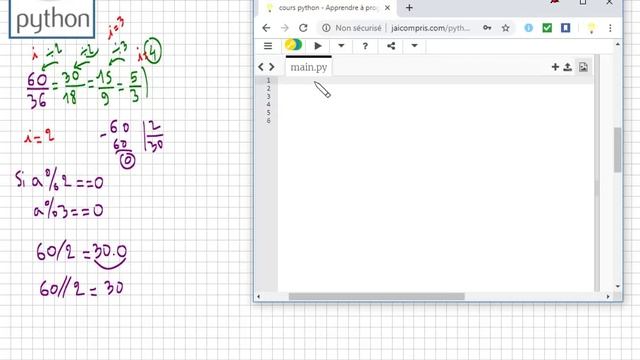The width and height of the screenshot is (640, 360).
Task: Click the Non sécurisé site info icon
Action: pyautogui.click(x=326, y=28)
